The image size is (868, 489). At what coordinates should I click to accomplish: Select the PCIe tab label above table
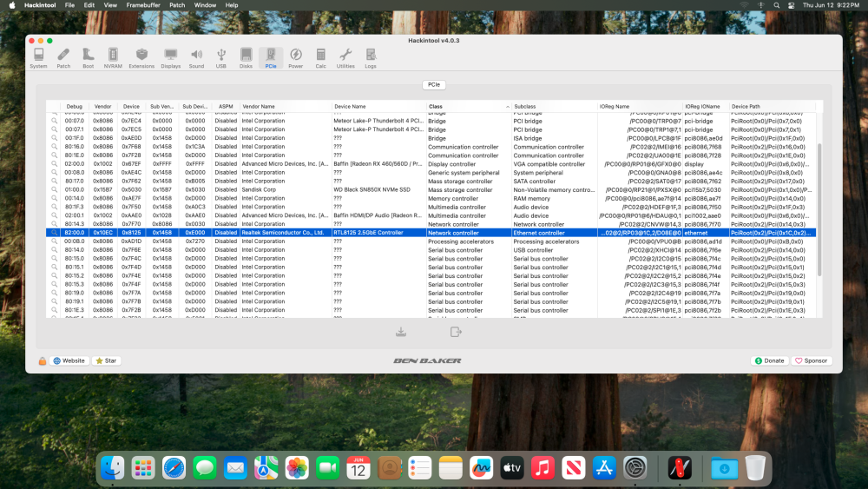(x=434, y=85)
